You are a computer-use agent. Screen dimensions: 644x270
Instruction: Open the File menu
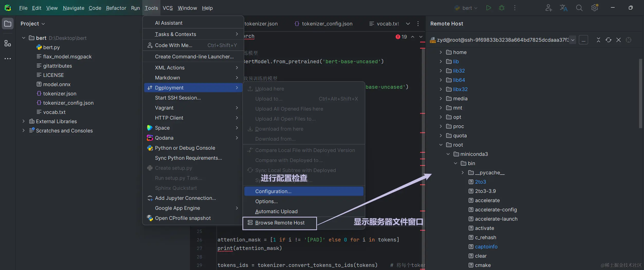(23, 8)
